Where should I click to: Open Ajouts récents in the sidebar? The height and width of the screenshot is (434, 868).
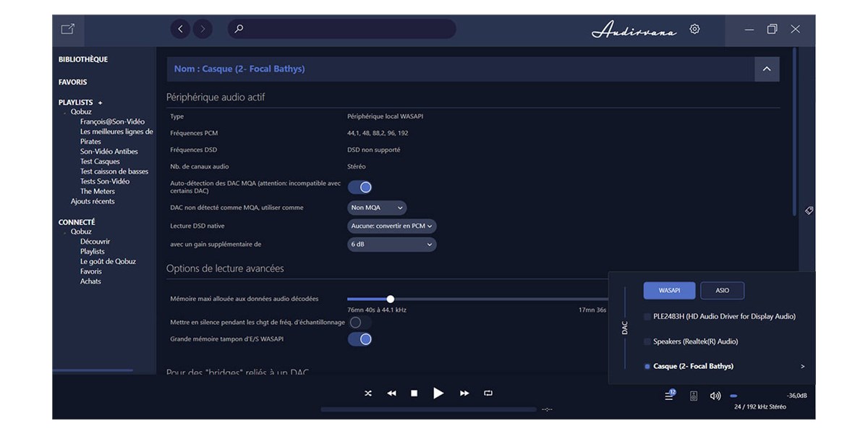click(93, 202)
